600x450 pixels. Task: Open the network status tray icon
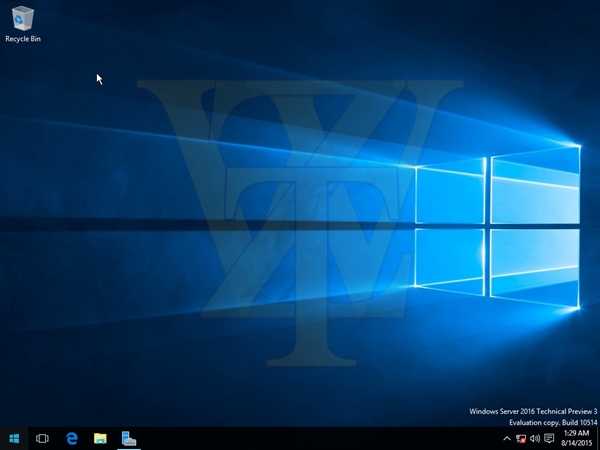tap(521, 439)
